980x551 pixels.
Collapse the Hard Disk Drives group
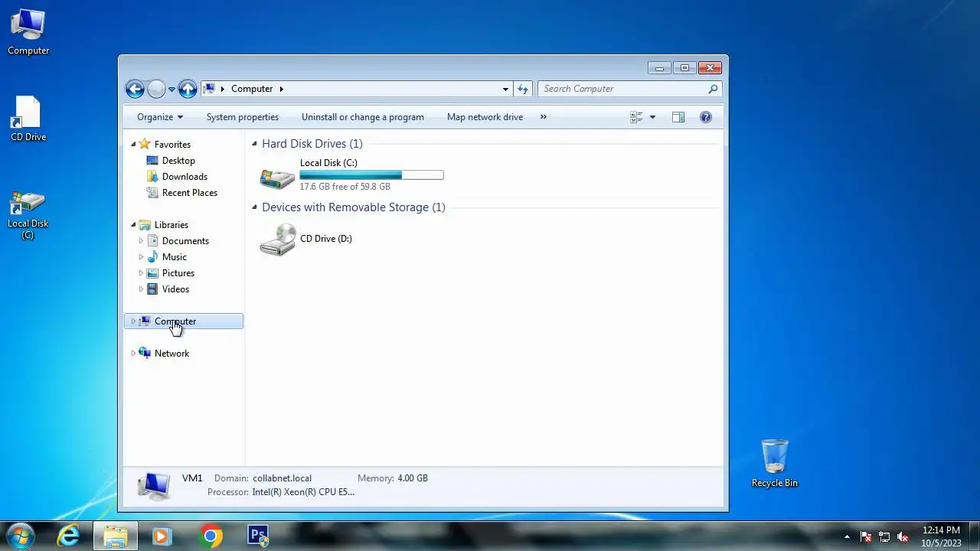tap(255, 143)
